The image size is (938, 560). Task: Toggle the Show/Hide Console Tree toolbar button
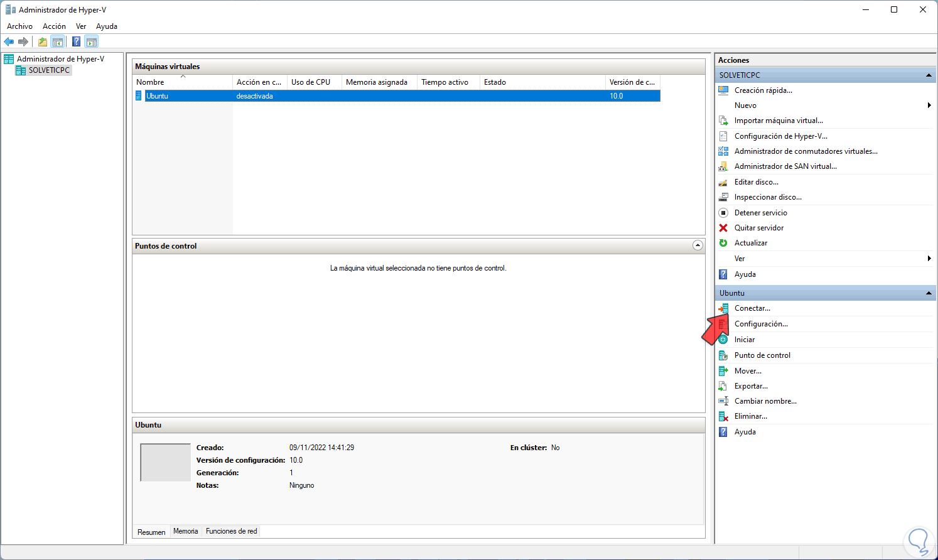coord(57,42)
